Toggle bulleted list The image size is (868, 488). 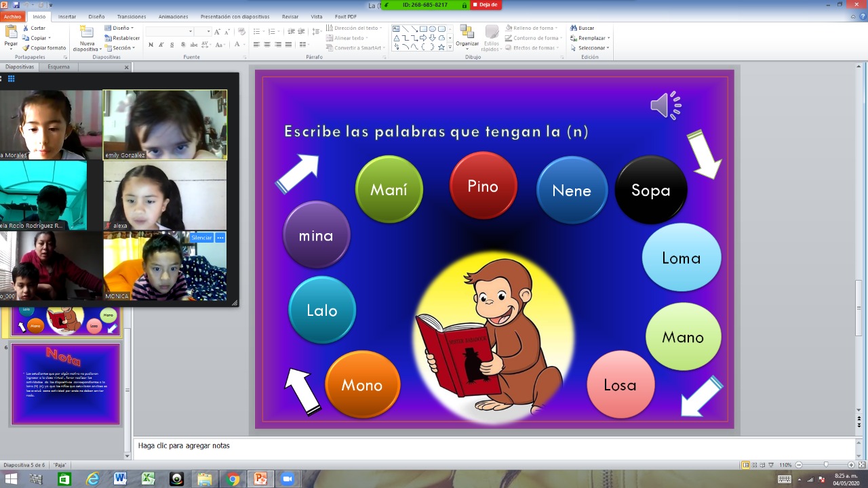[x=256, y=32]
